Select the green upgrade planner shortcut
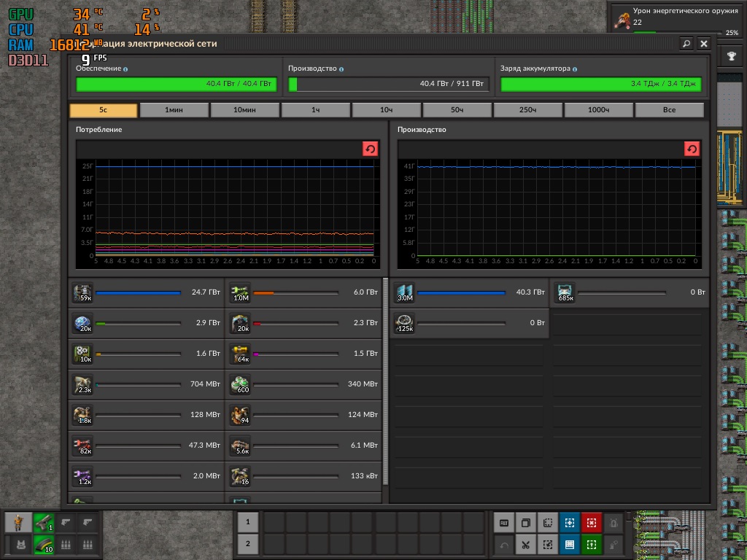Viewport: 747px width, 560px height. (x=592, y=544)
